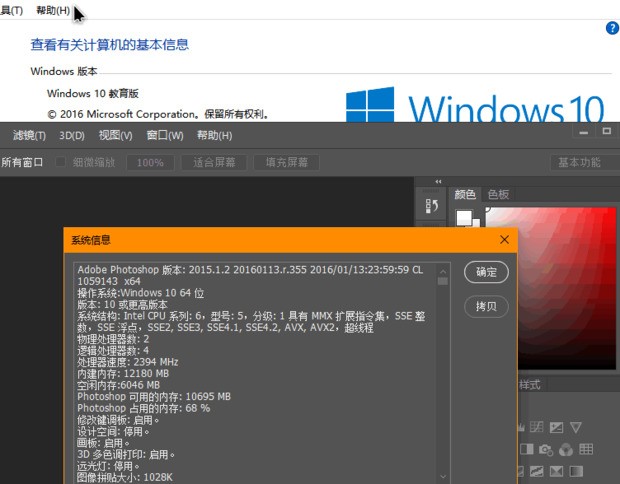Add a Channel Mixer adjustment
Screen dimensions: 620x484
566,449
